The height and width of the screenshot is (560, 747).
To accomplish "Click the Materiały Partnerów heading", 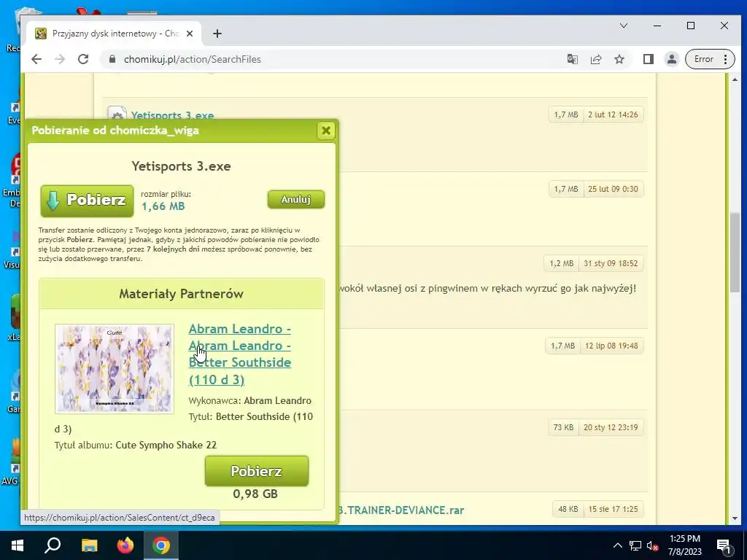I will 181,294.
